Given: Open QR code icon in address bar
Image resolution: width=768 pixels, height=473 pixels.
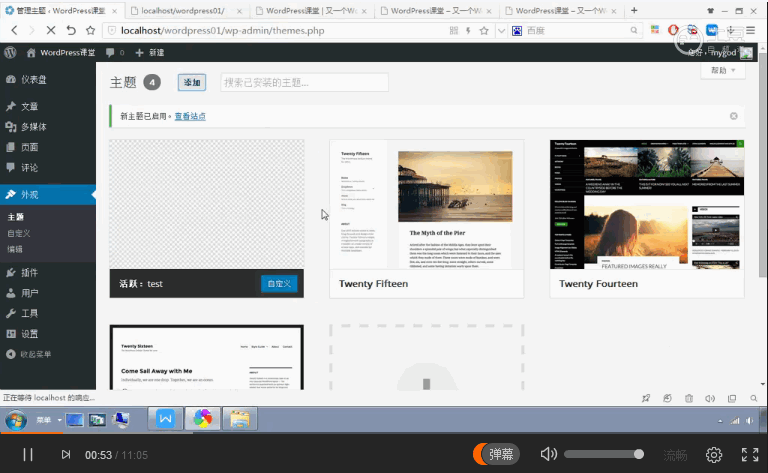Looking at the screenshot, I should coord(454,30).
